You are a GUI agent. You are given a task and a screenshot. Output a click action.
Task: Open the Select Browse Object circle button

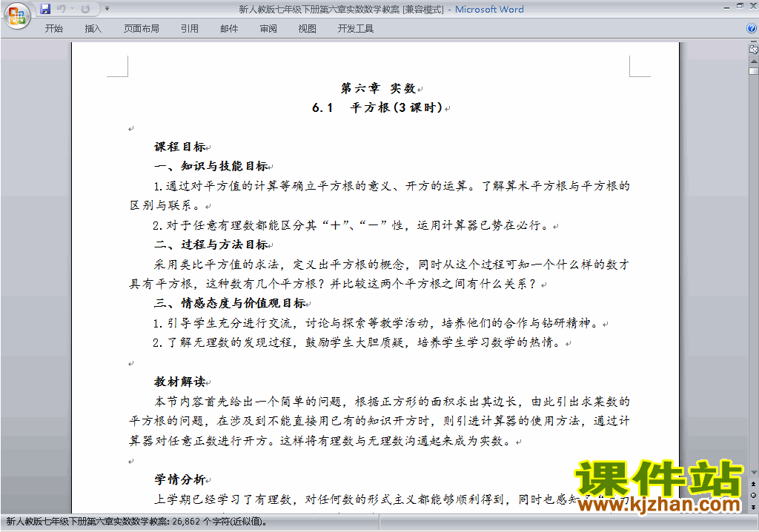pyautogui.click(x=754, y=495)
